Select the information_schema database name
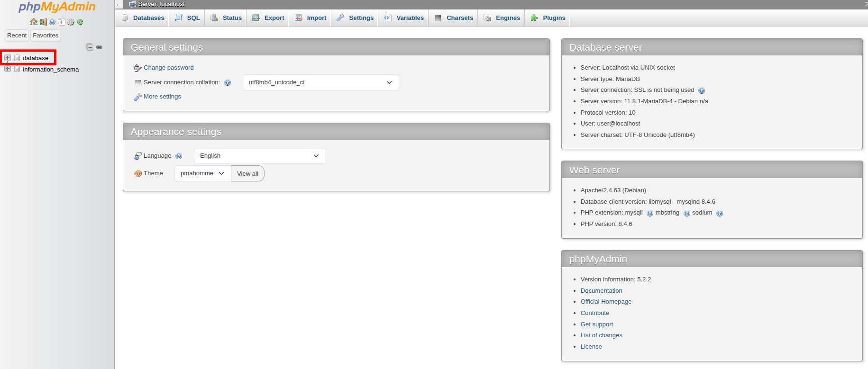 tap(51, 70)
